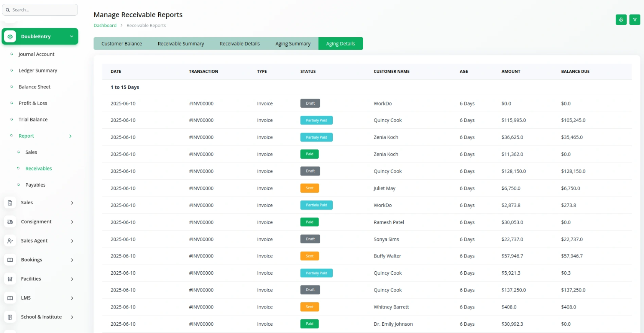Click customer name Whitney Barrett

pyautogui.click(x=391, y=307)
